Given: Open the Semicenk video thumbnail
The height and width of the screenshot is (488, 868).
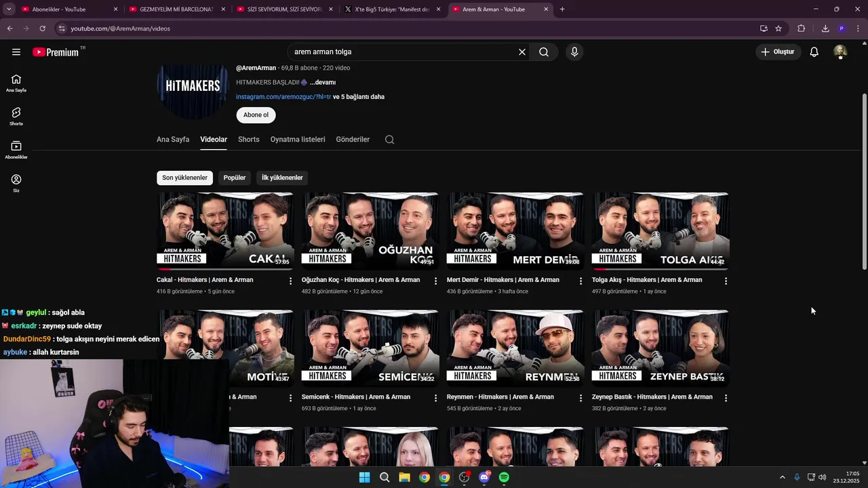Looking at the screenshot, I should click(x=370, y=348).
